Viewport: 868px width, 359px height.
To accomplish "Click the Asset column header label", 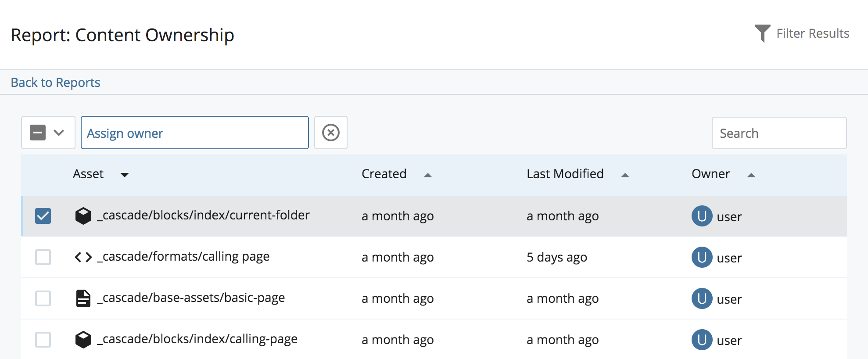I will (x=88, y=174).
